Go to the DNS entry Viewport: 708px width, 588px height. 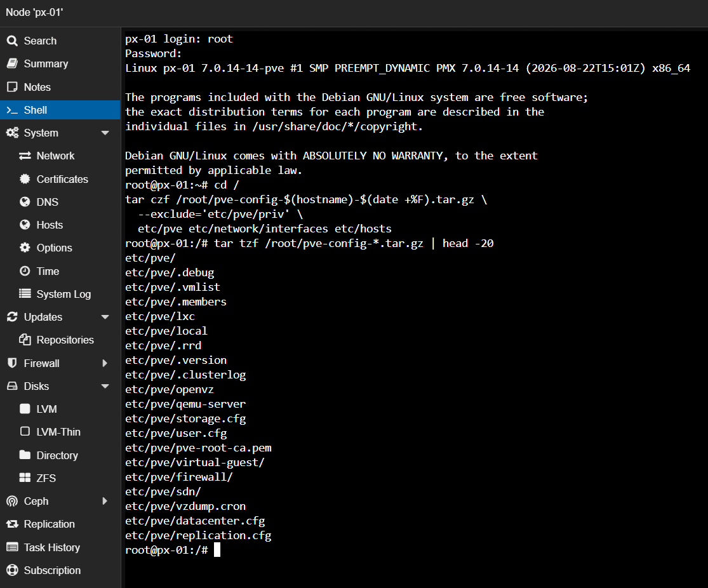tap(60, 202)
